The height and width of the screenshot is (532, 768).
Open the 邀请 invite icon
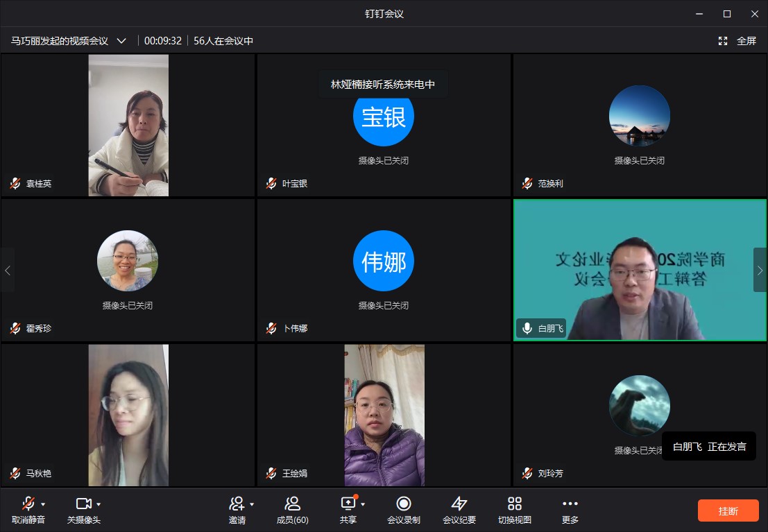point(237,504)
